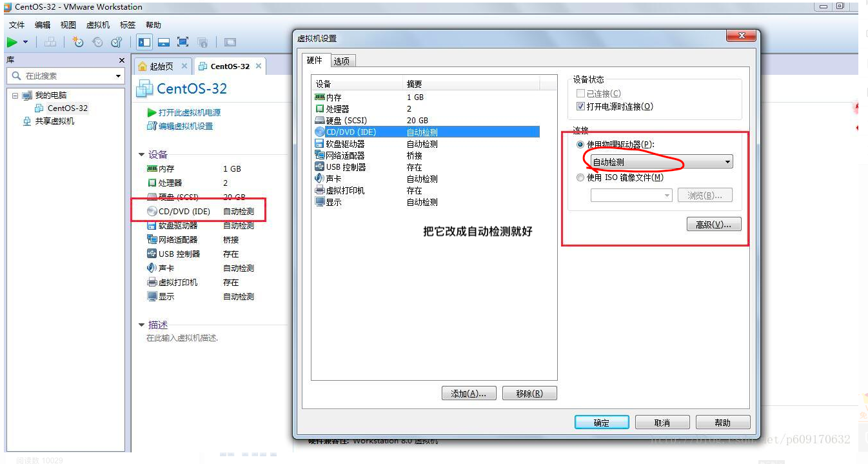Click the revert to snapshot icon
The width and height of the screenshot is (868, 464).
click(x=97, y=42)
